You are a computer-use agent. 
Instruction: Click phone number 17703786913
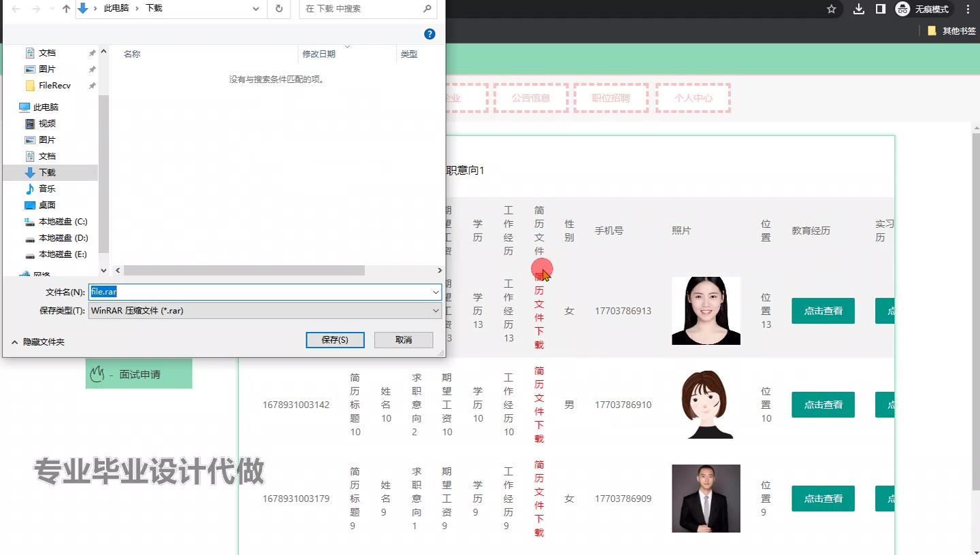point(623,311)
